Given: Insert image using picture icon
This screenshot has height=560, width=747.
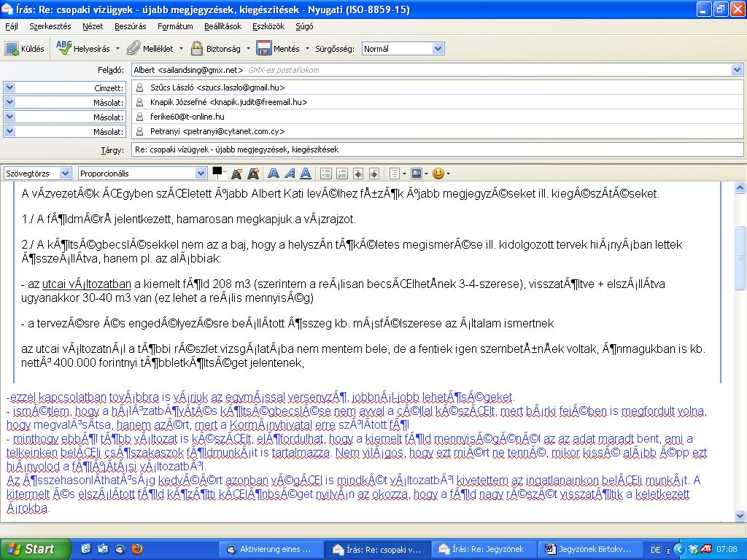Looking at the screenshot, I should click(x=417, y=174).
